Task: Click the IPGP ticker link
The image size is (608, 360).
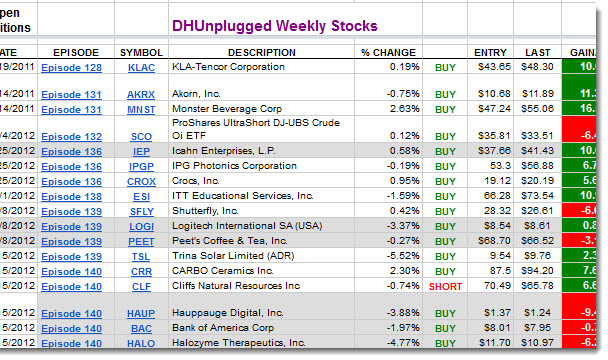Action: coord(141,167)
